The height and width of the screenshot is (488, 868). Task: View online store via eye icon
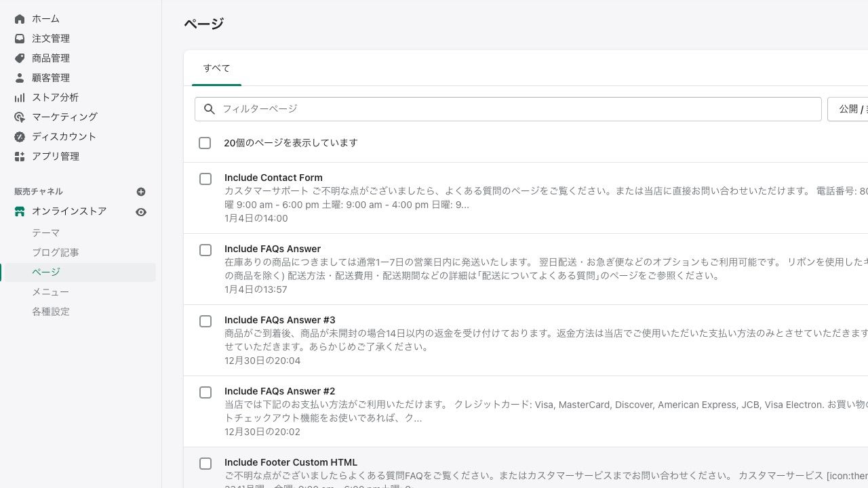point(141,212)
